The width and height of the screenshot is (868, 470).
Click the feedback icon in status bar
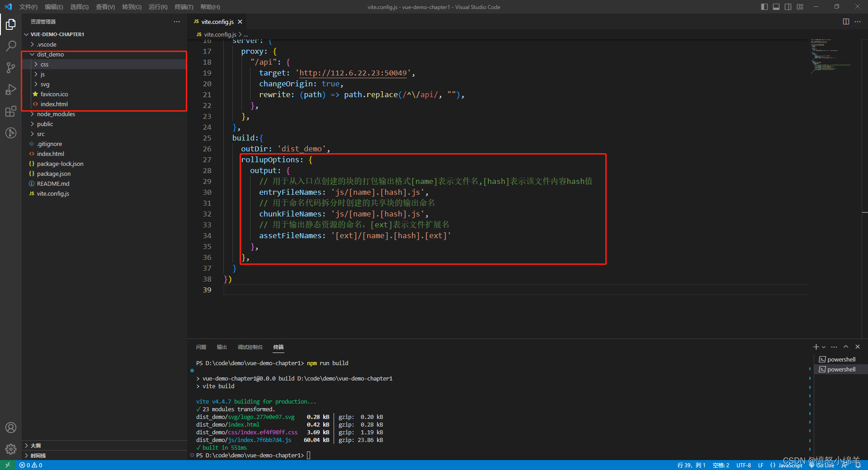click(x=844, y=465)
